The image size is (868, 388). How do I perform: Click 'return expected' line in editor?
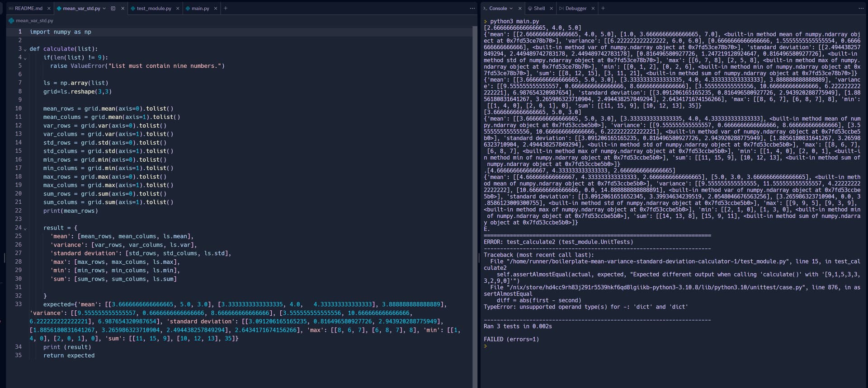click(x=69, y=355)
